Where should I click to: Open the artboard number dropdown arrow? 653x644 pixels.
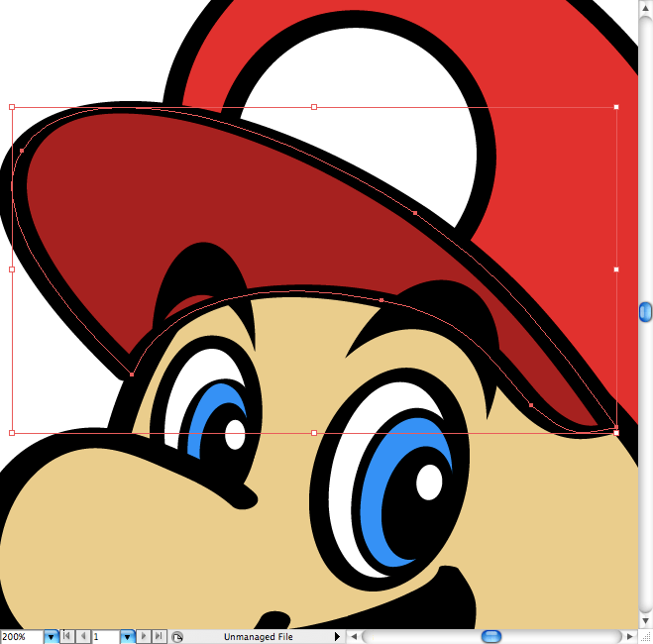[127, 636]
